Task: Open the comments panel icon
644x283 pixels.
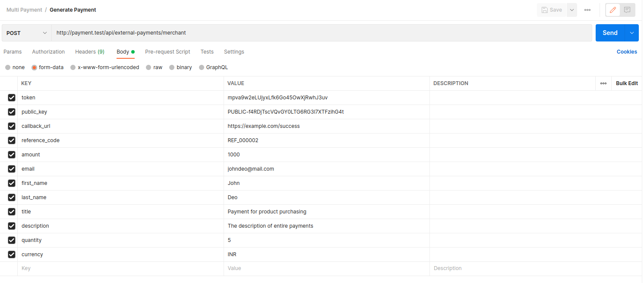Action: [x=627, y=10]
